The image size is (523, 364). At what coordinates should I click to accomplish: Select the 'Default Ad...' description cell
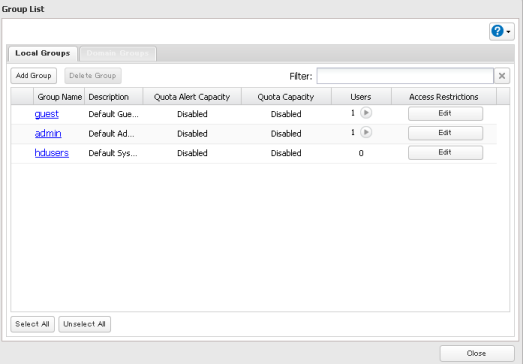[x=111, y=133]
